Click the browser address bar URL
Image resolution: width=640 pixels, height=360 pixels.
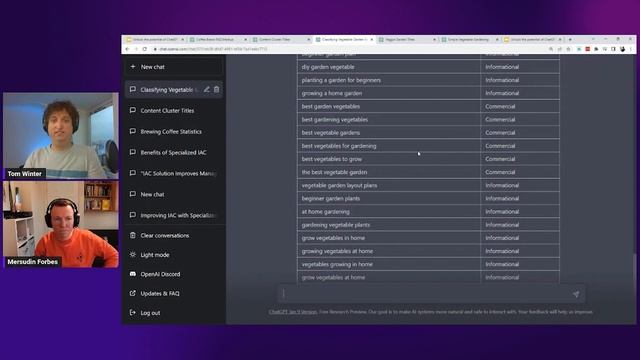(213, 49)
